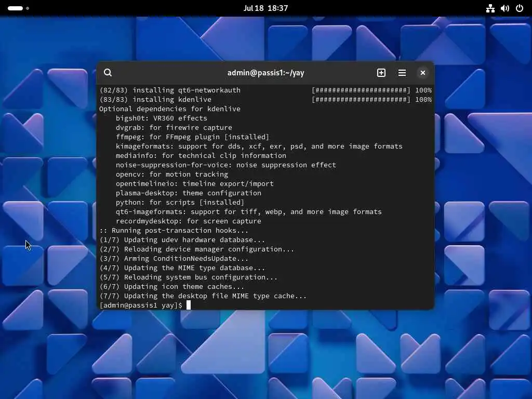The height and width of the screenshot is (399, 532).
Task: Click 'ffmpeg: for FFmpeg plugin' line
Action: pos(192,137)
